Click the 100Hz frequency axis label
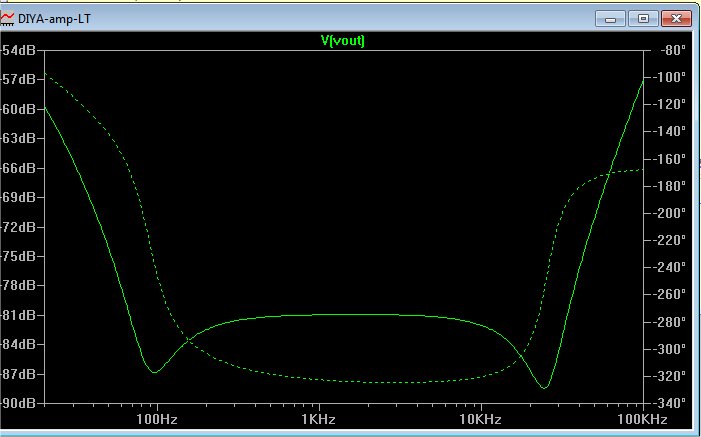Viewport: 701px width, 437px height. pos(157,420)
